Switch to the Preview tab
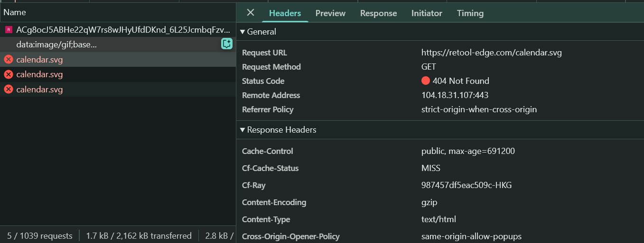 click(x=330, y=13)
